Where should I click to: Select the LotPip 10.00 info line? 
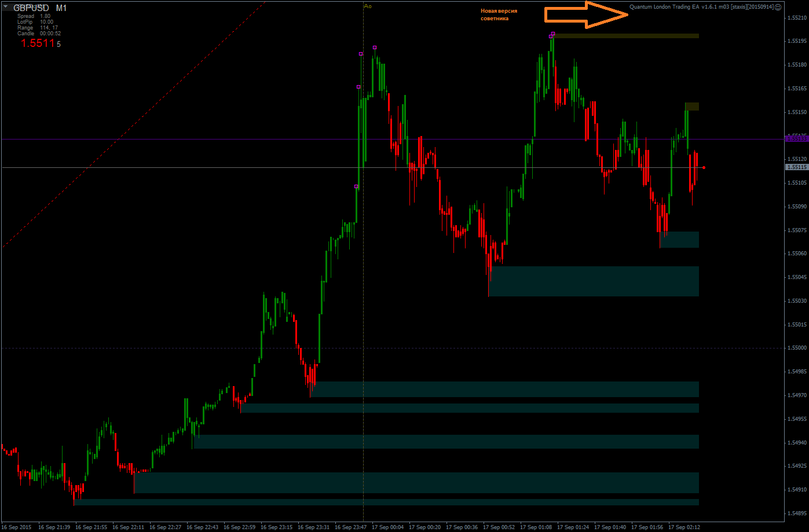35,22
